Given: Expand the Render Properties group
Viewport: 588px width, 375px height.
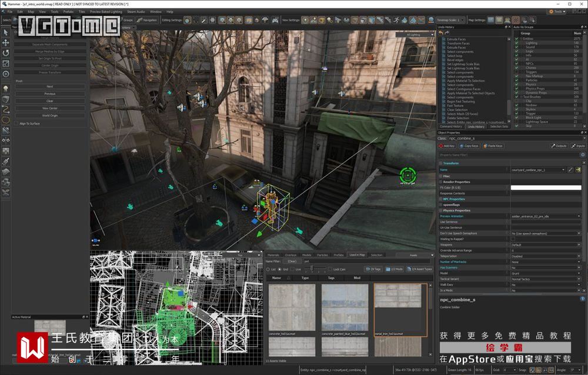Looking at the screenshot, I should coord(440,182).
